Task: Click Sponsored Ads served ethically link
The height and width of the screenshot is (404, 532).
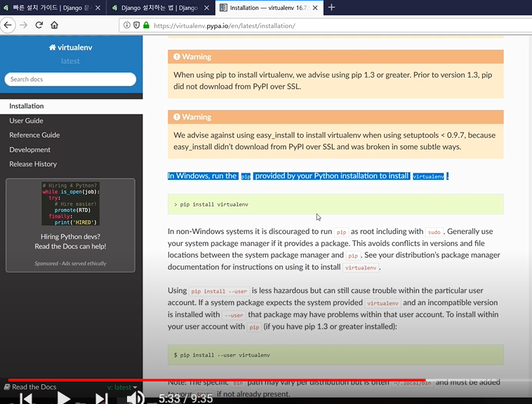Action: pyautogui.click(x=70, y=263)
